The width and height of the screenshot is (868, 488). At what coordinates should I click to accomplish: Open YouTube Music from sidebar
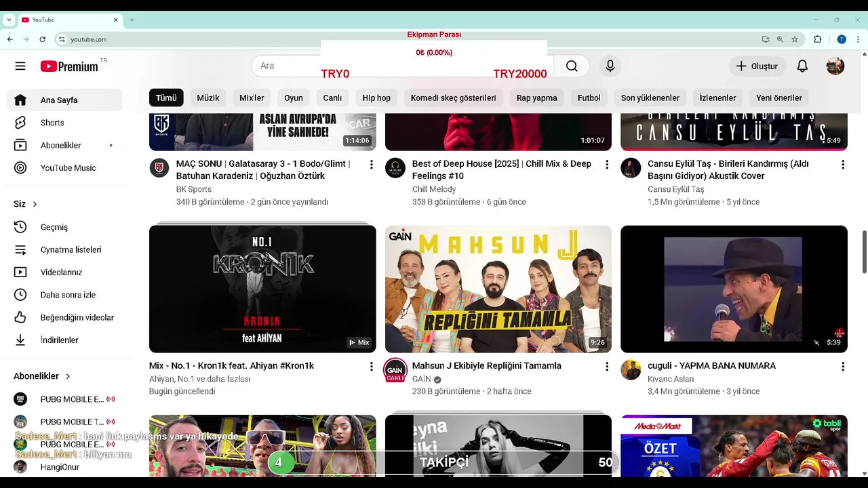pyautogui.click(x=64, y=167)
